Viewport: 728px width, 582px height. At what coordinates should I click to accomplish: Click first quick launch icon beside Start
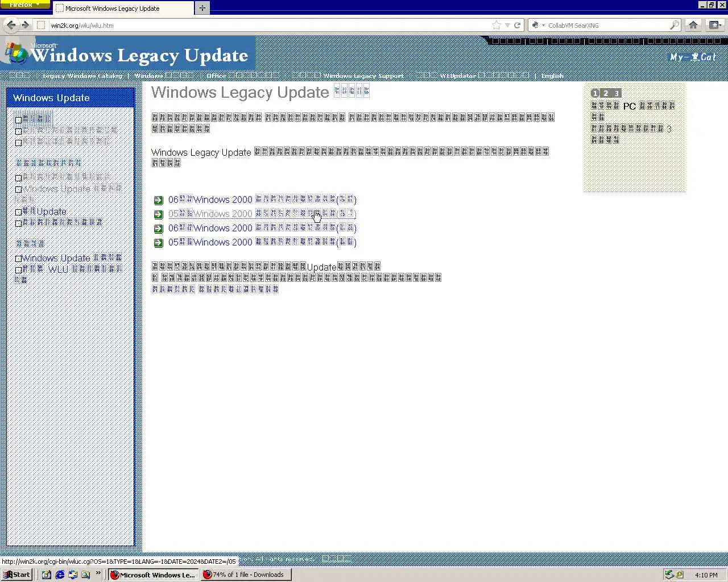tap(47, 575)
